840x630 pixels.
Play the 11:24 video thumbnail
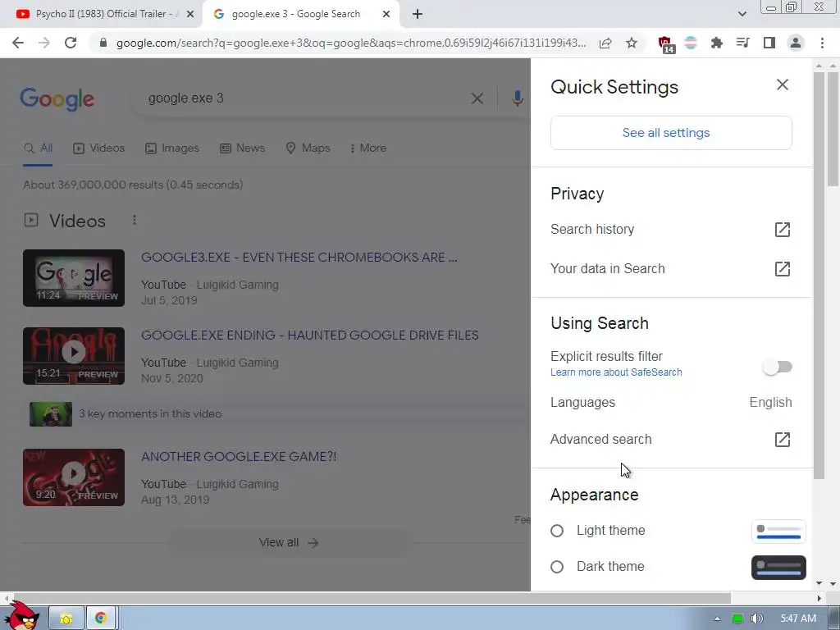(x=74, y=278)
